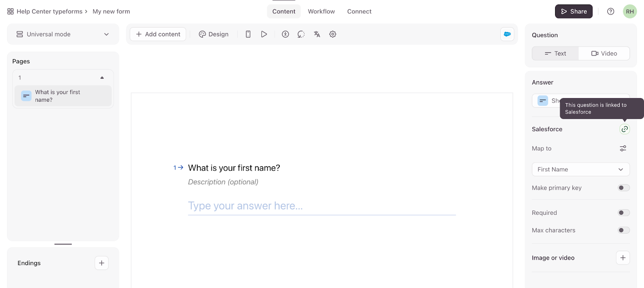
Task: Click the Salesforce link status icon
Action: click(624, 129)
